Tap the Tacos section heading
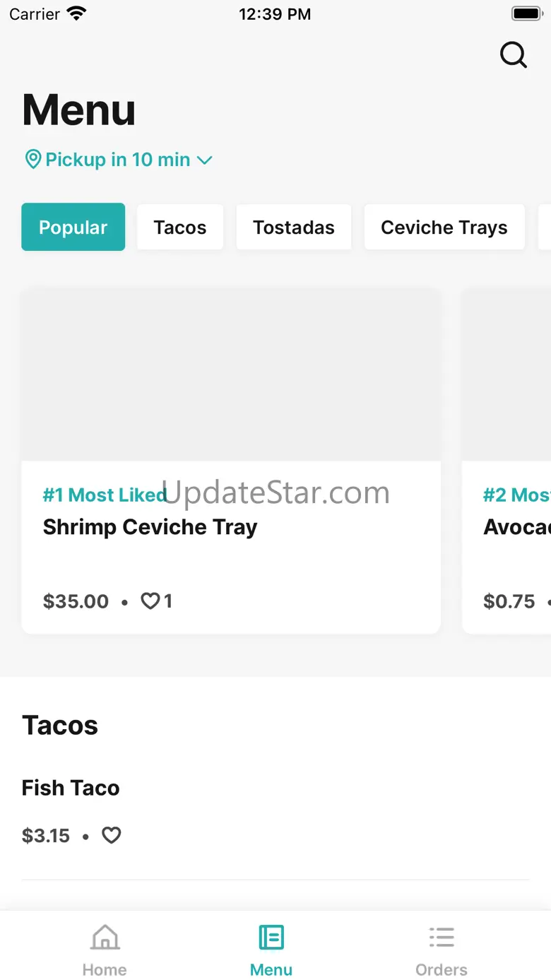 click(60, 726)
